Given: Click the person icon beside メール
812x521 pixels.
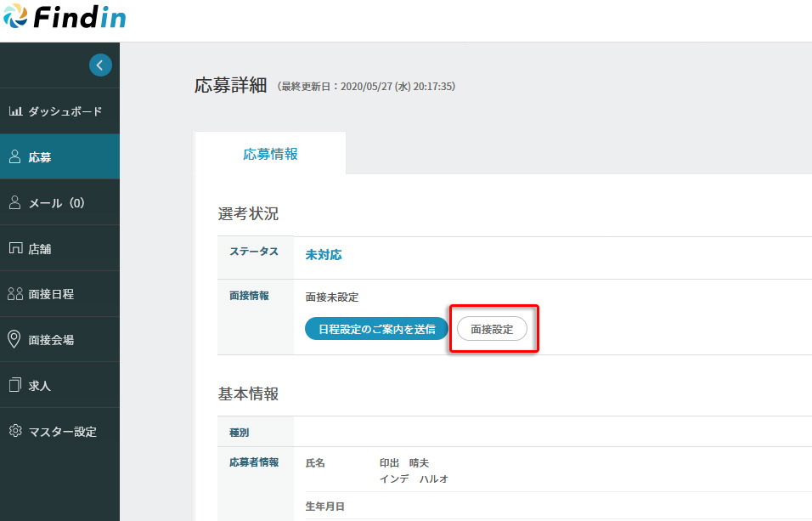Looking at the screenshot, I should click(14, 203).
